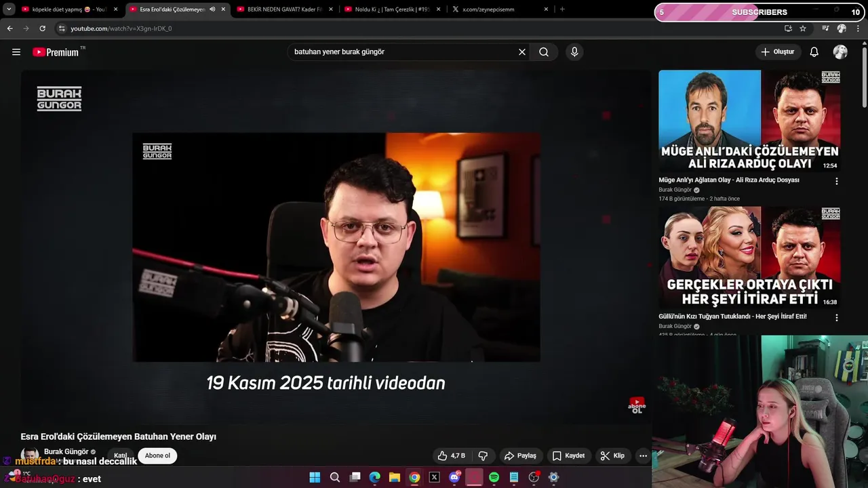The width and height of the screenshot is (868, 488).
Task: Open the Oluştur create menu
Action: click(778, 52)
